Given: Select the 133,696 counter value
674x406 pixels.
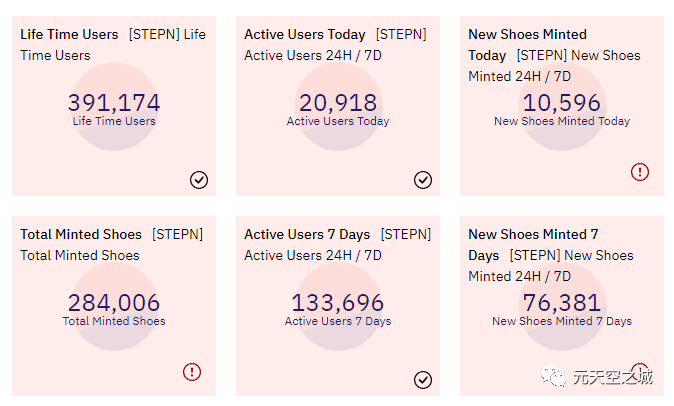Looking at the screenshot, I should pos(338,303).
